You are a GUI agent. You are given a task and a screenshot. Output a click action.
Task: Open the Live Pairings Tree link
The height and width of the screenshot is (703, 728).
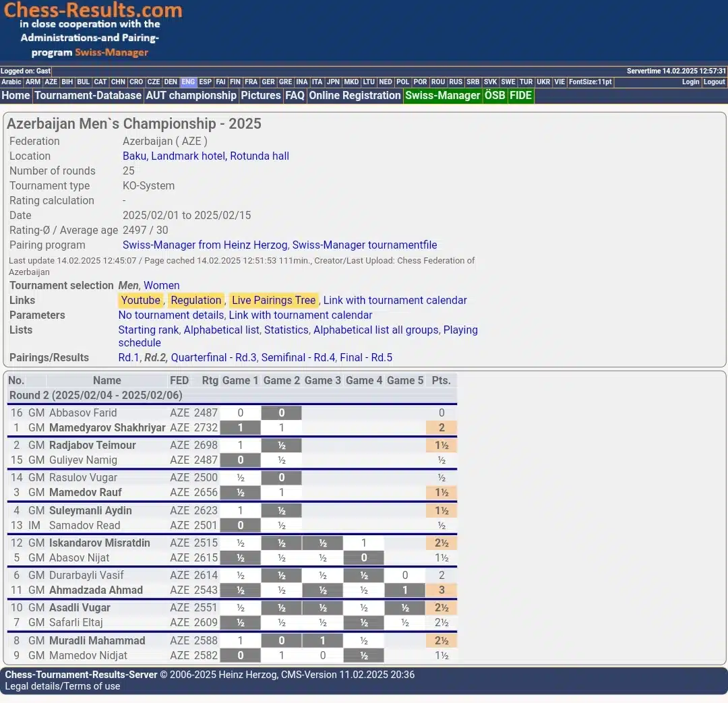274,301
